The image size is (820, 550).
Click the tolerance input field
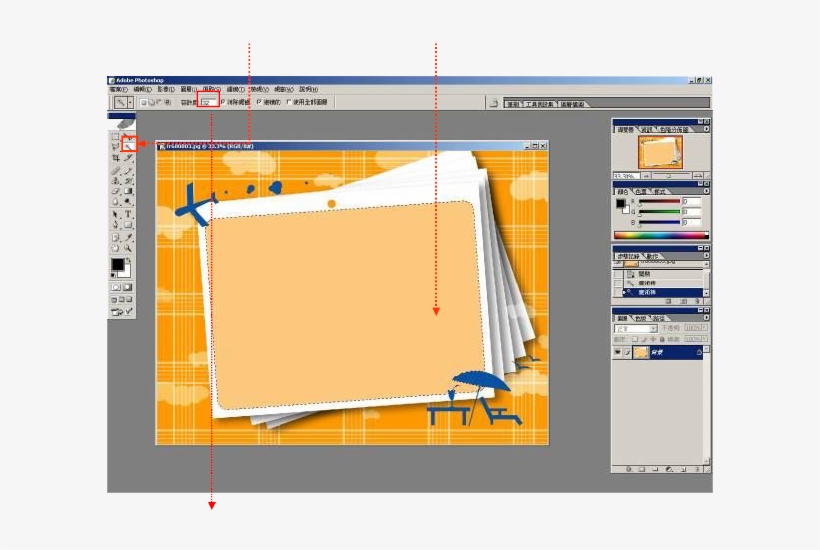208,102
